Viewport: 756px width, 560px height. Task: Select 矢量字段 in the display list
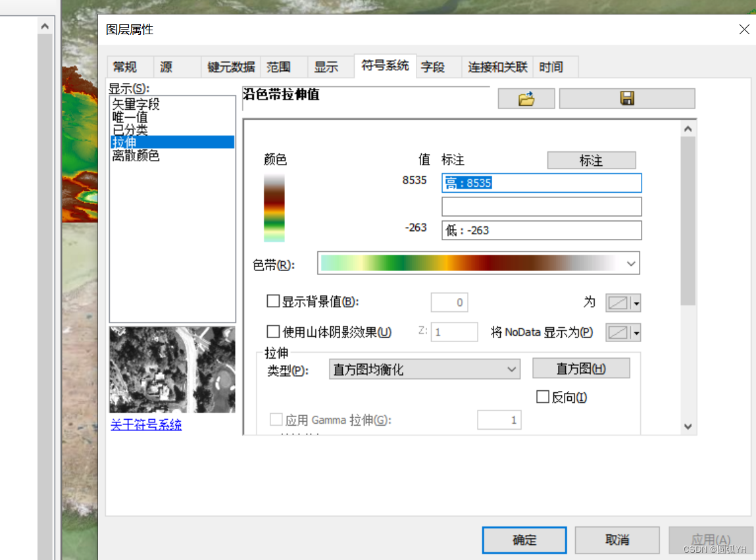136,104
